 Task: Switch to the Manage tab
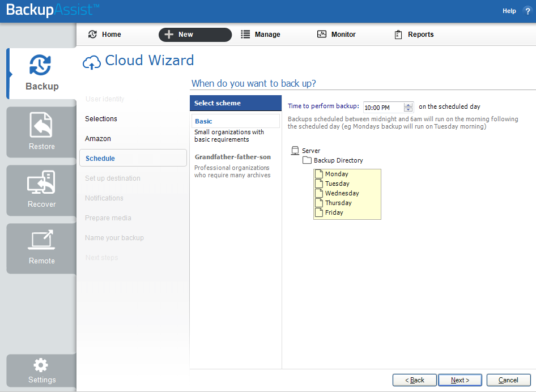click(x=261, y=34)
